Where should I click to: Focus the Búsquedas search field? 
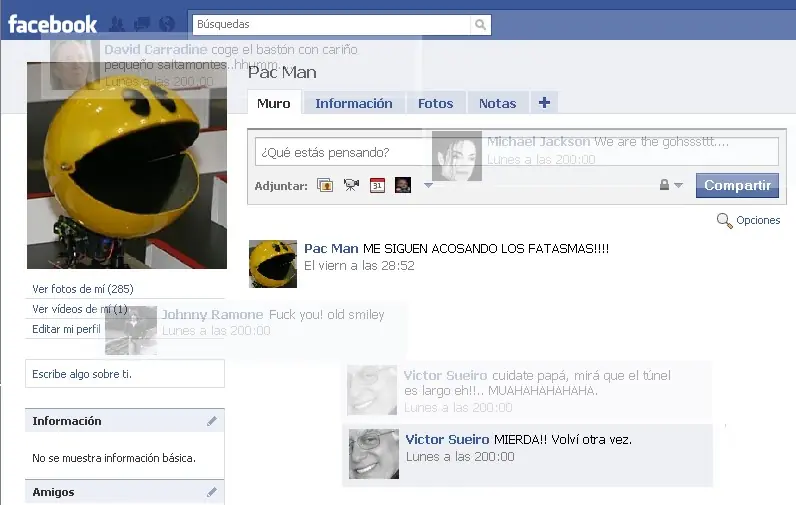coord(331,24)
